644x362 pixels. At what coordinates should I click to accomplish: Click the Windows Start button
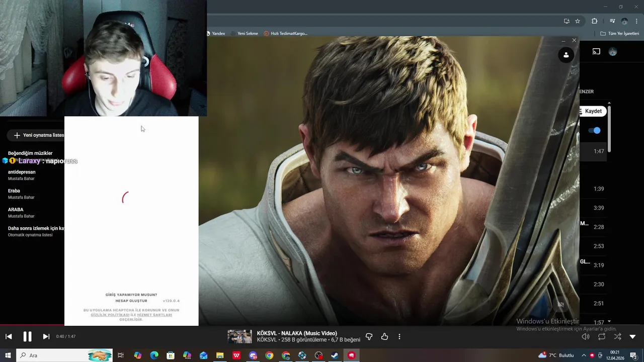(8, 355)
